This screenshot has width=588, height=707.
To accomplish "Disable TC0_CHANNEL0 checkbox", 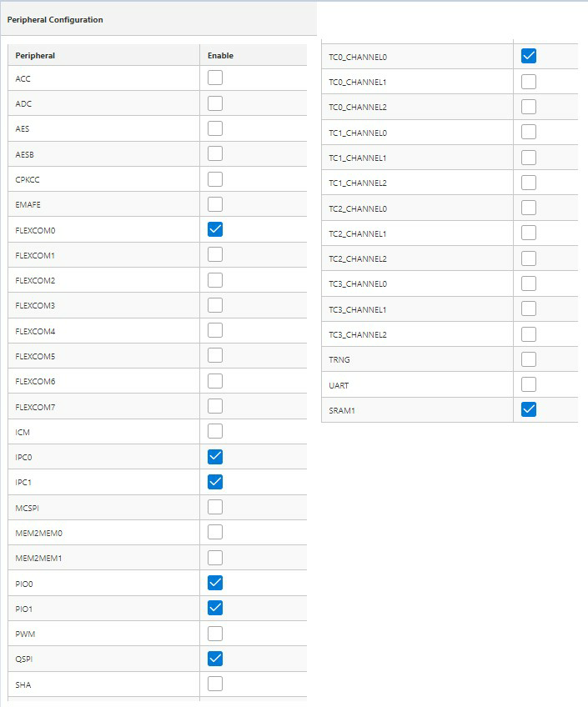I will [528, 57].
